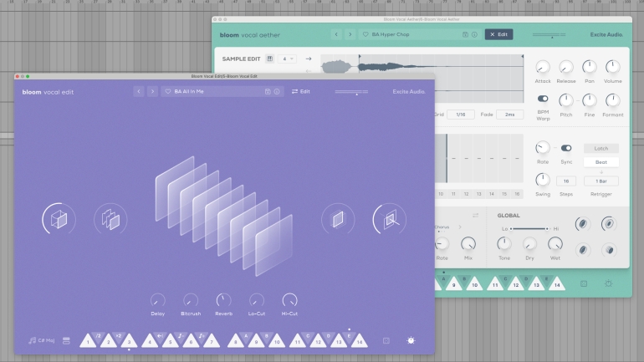
Task: Open the Grid 1/16 value field
Action: click(461, 115)
